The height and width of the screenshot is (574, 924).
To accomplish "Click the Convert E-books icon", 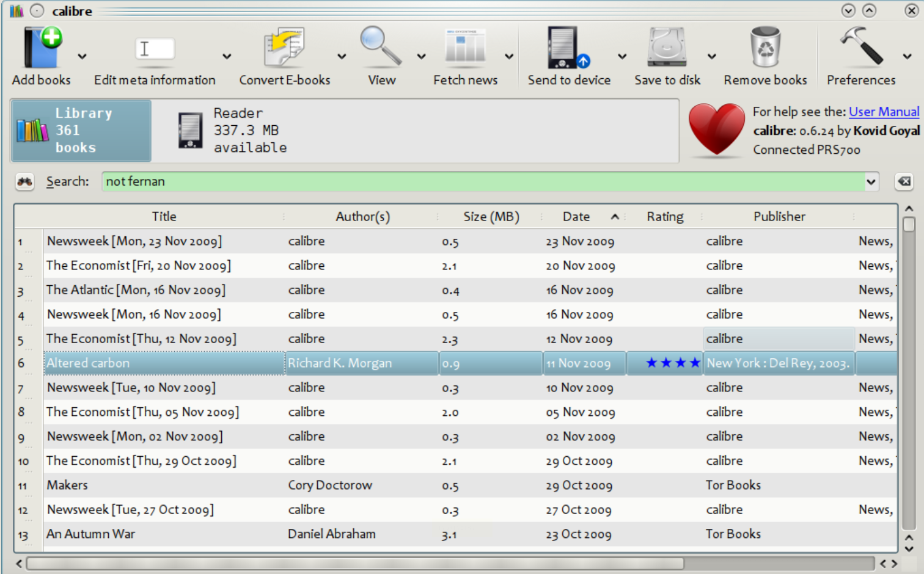I will 284,47.
